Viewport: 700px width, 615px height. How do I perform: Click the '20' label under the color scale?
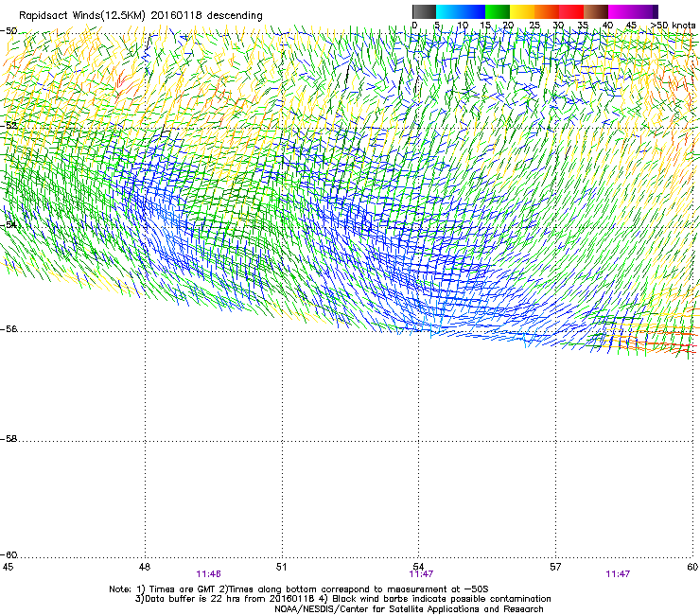[509, 25]
